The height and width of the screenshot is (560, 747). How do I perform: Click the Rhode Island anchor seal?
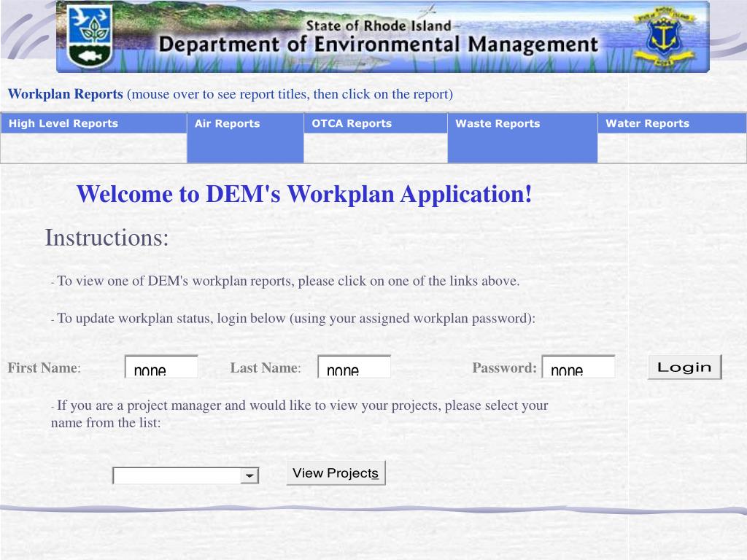[x=664, y=36]
